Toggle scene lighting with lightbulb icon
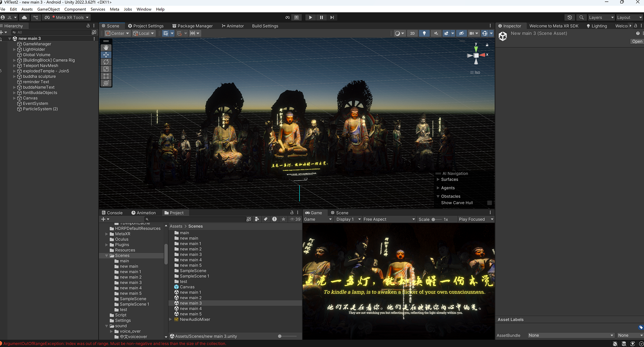The image size is (644, 347). pyautogui.click(x=424, y=33)
